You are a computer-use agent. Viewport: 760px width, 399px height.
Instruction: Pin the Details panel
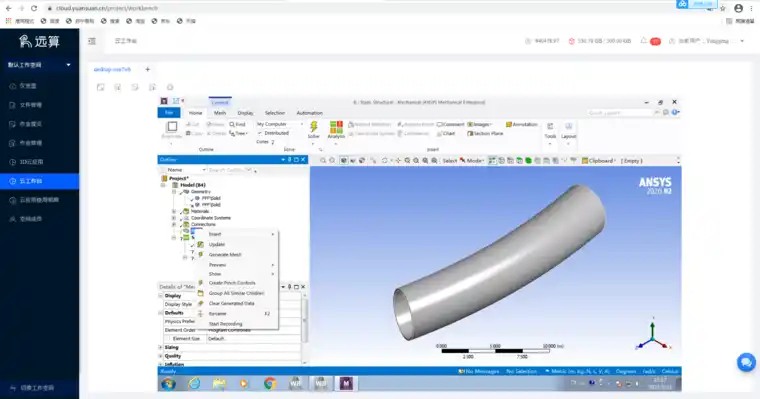[x=289, y=287]
